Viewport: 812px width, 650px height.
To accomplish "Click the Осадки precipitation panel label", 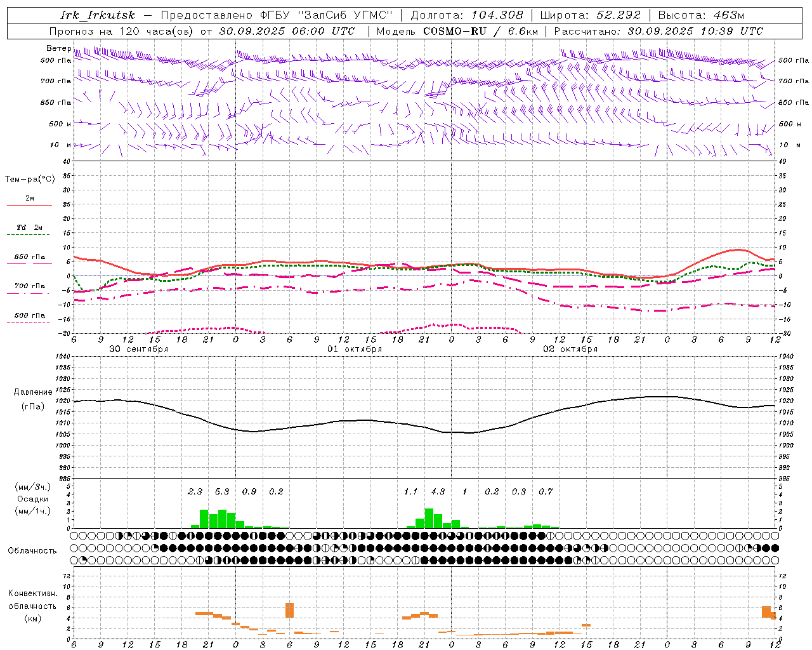I will coord(32,499).
